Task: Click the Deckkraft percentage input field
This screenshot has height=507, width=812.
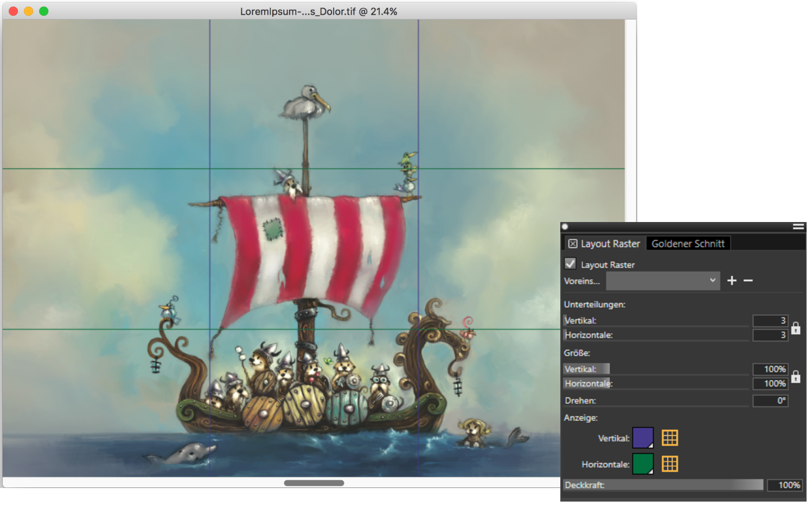Action: pyautogui.click(x=784, y=485)
